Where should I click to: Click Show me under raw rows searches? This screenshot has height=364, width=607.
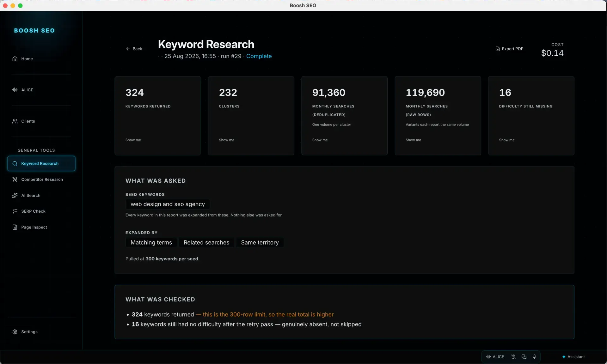click(x=413, y=140)
